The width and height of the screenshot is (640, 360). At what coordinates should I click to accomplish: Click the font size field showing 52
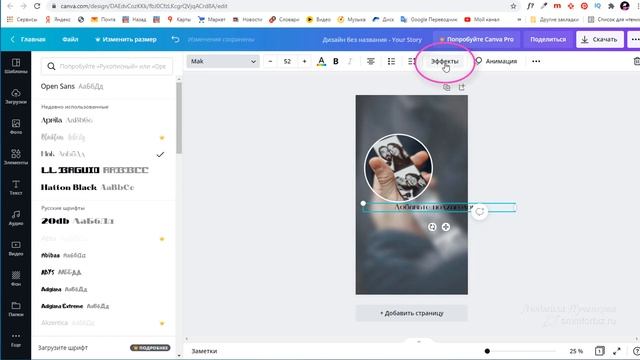point(287,61)
